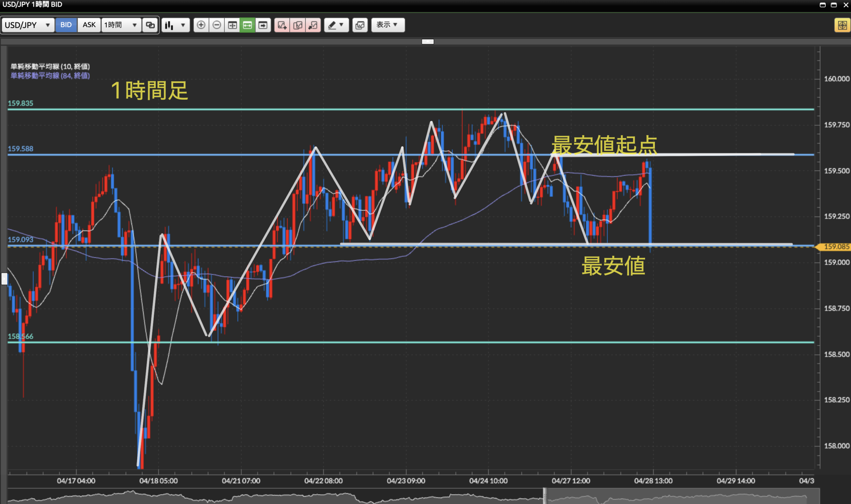Select the BID price toggle
The width and height of the screenshot is (851, 504).
(66, 25)
